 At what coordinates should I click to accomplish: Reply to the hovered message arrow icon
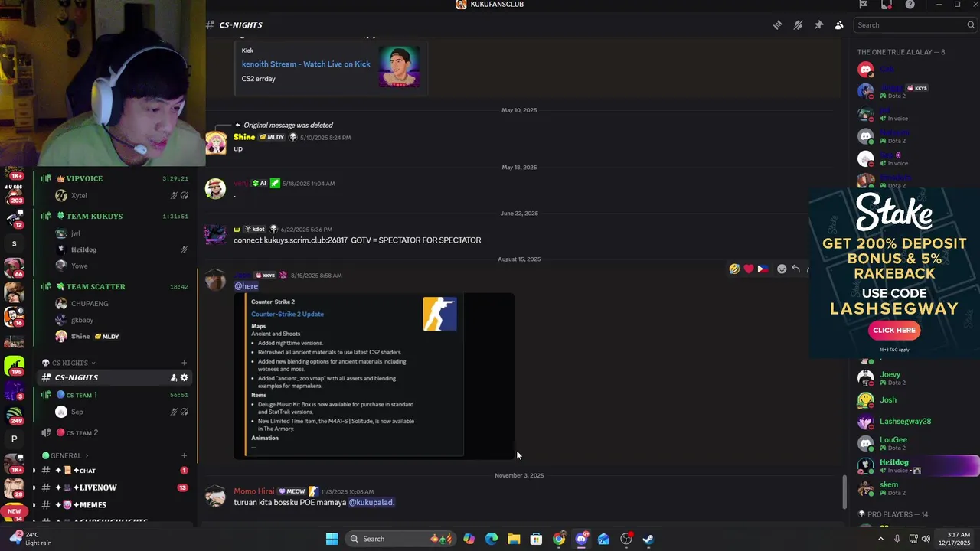pyautogui.click(x=796, y=269)
